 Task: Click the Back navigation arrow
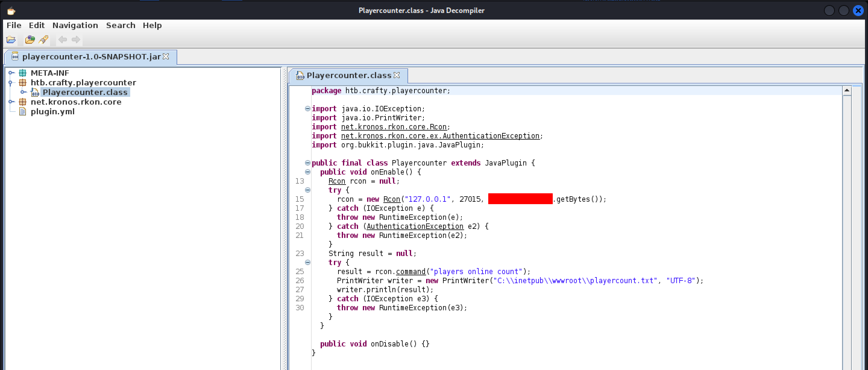click(62, 40)
